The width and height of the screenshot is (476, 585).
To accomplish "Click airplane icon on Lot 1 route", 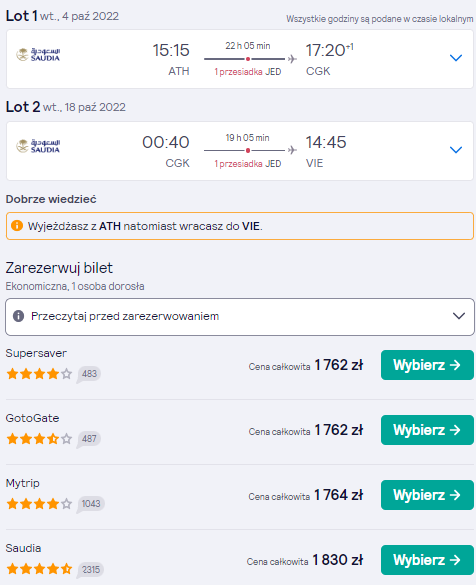I will pos(292,59).
